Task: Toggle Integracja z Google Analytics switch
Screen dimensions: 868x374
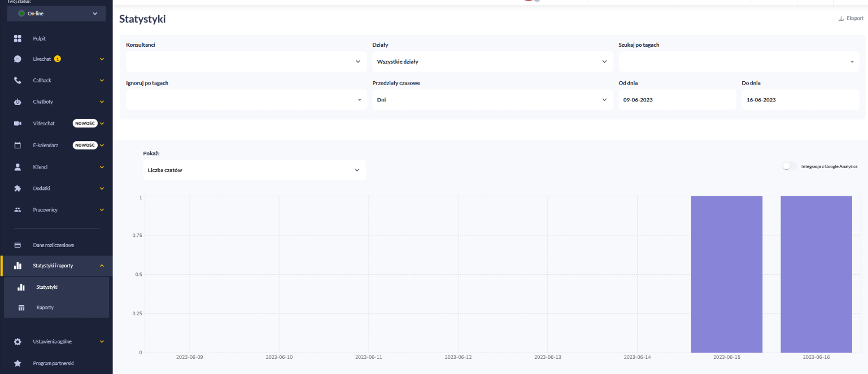Action: tap(789, 166)
